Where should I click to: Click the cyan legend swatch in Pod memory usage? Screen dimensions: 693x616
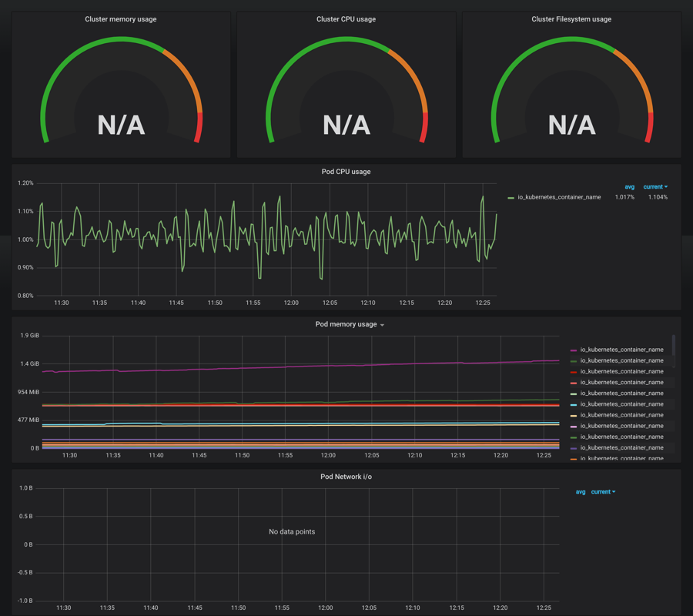click(573, 405)
